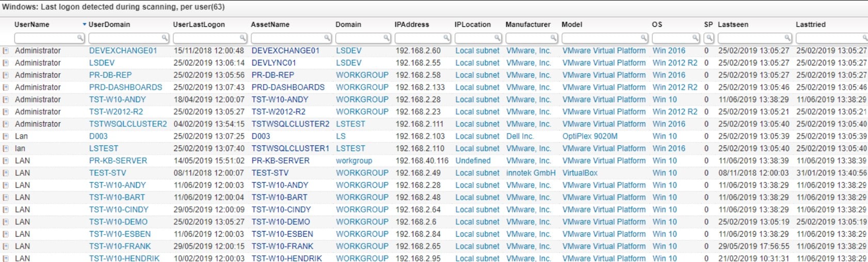Click the row icon beside the TST-W10-ESBEN row
868x262 pixels.
coord(5,234)
